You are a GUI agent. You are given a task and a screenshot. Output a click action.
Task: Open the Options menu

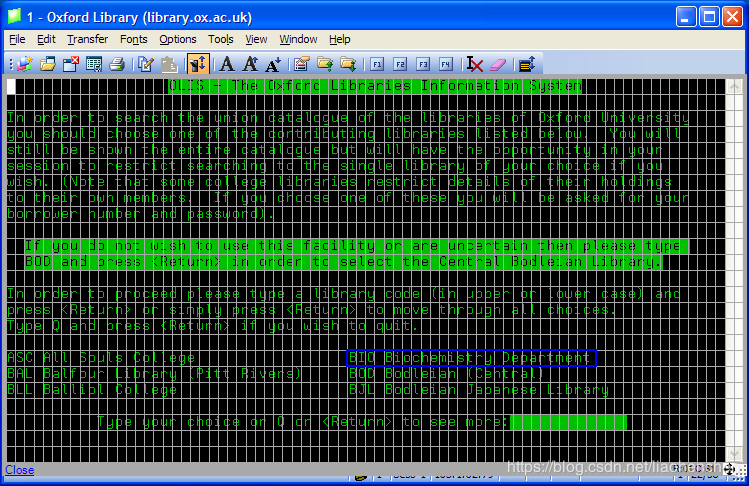[x=178, y=39]
